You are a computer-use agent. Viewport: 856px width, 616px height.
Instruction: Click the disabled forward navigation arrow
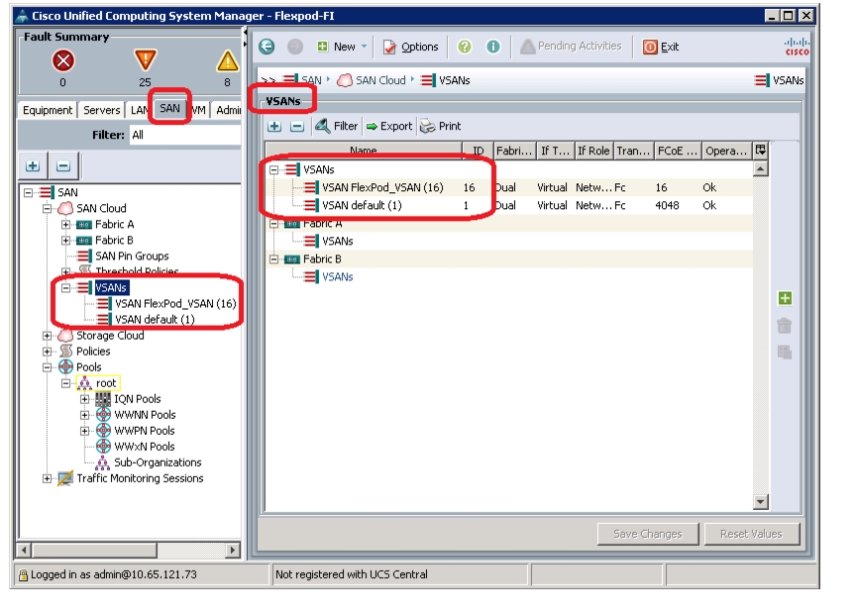pos(295,47)
